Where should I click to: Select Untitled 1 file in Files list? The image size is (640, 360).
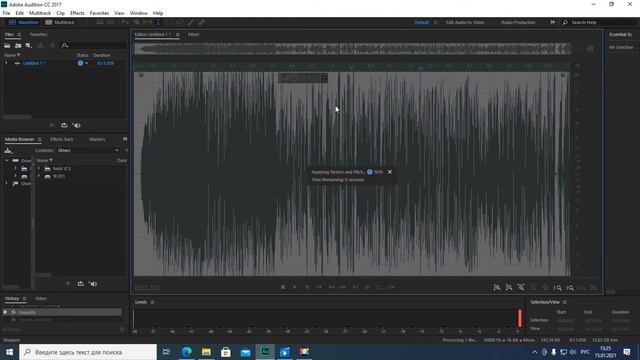pyautogui.click(x=33, y=63)
